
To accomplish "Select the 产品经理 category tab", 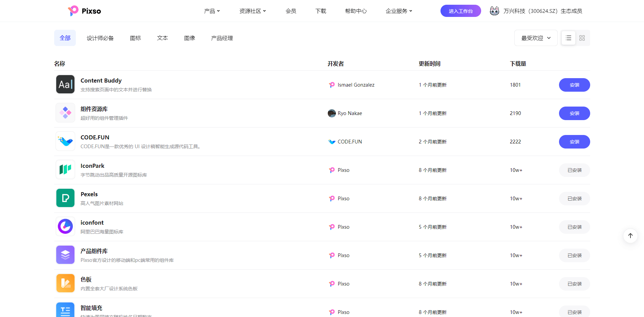I will click(x=222, y=38).
